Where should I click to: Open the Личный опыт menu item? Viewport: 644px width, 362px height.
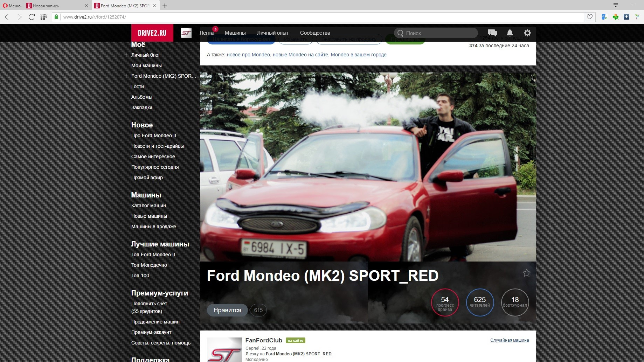coord(273,33)
